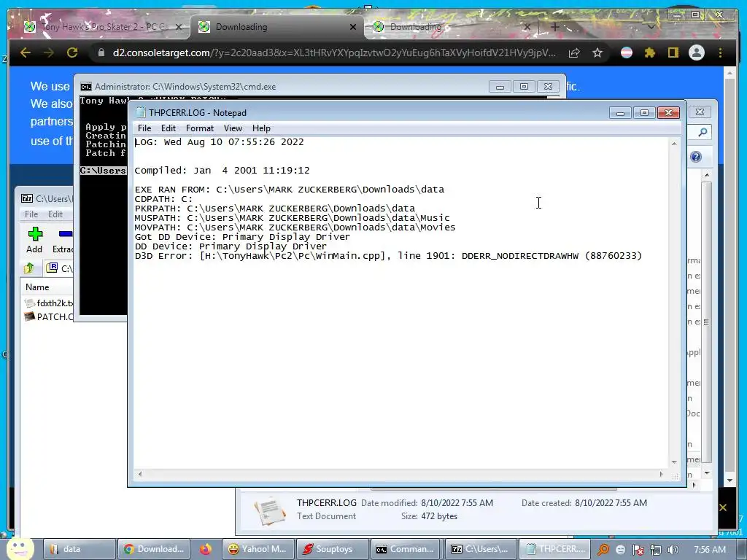Open the Start button on taskbar
This screenshot has width=747, height=560.
coord(19,549)
